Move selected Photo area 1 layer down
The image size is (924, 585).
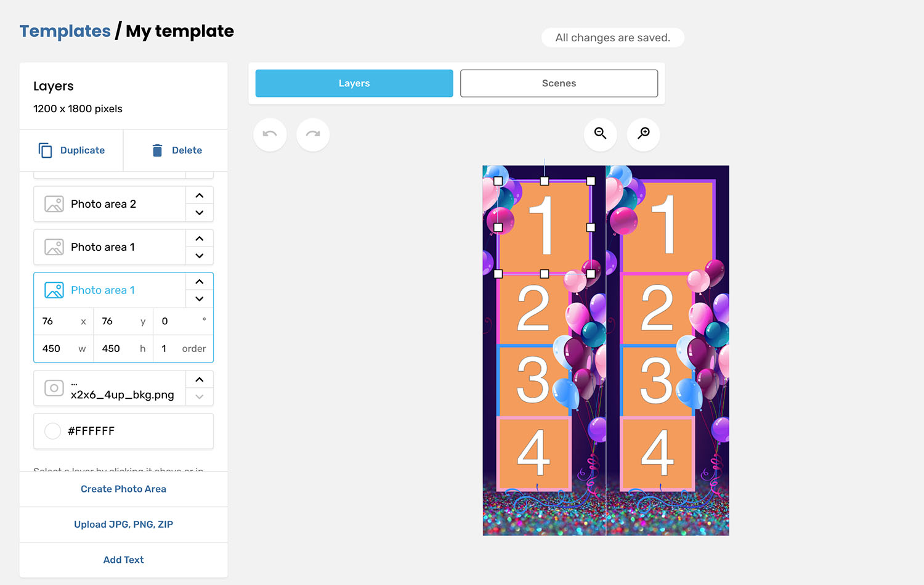coord(200,299)
